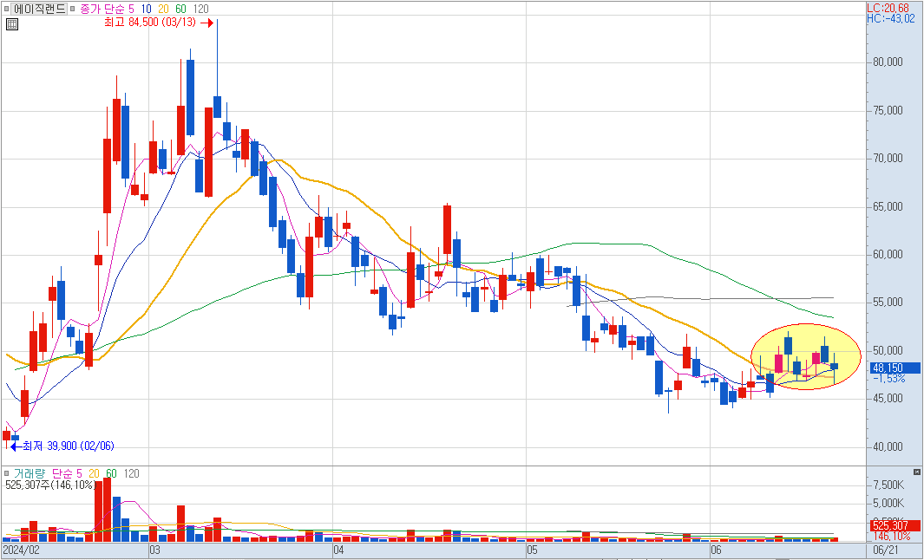Click the 55,000 price axis label
Viewport: 924px width, 560px height.
(x=887, y=302)
